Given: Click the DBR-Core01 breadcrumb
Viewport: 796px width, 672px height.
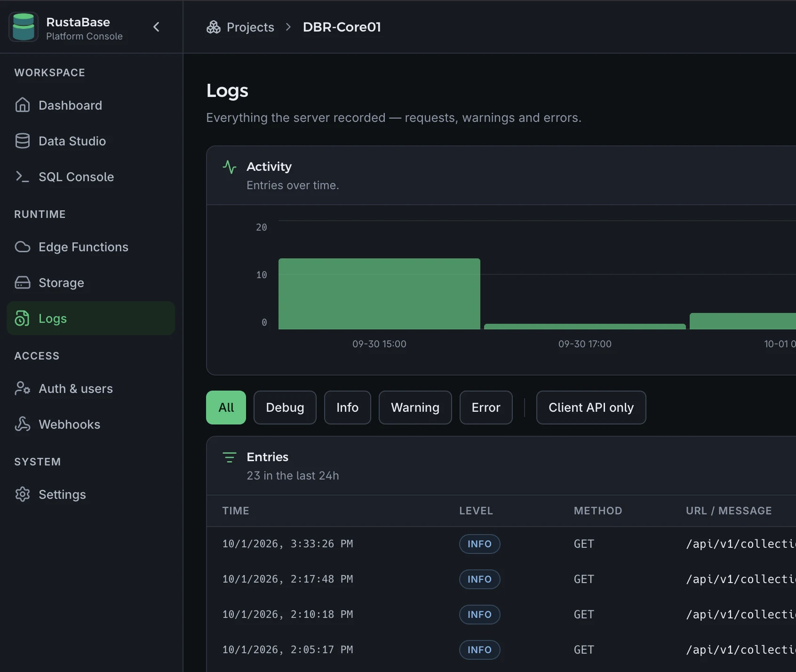Looking at the screenshot, I should tap(342, 27).
